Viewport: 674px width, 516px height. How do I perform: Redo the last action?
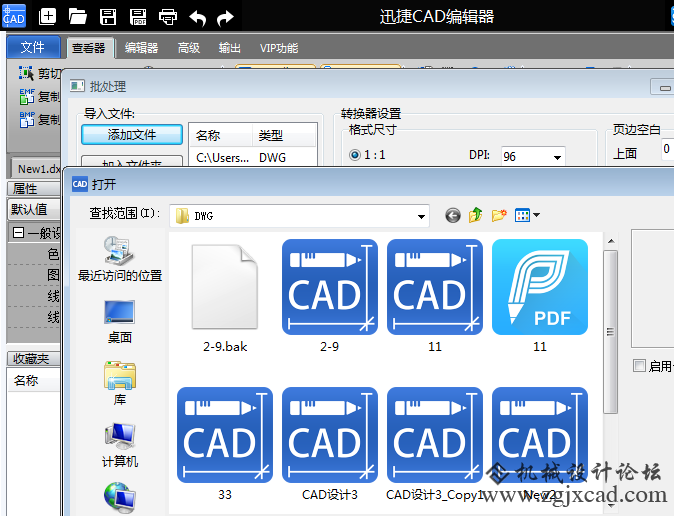(x=225, y=18)
